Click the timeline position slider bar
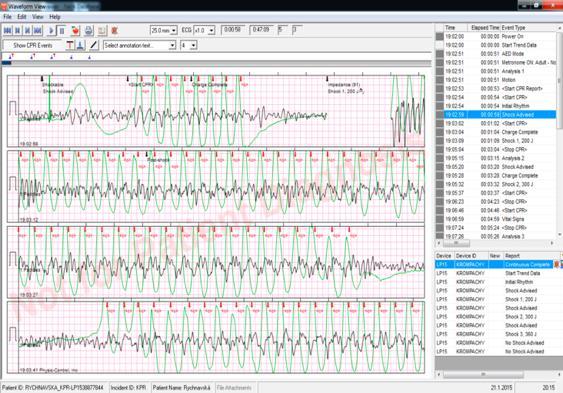The width and height of the screenshot is (563, 393). click(217, 63)
